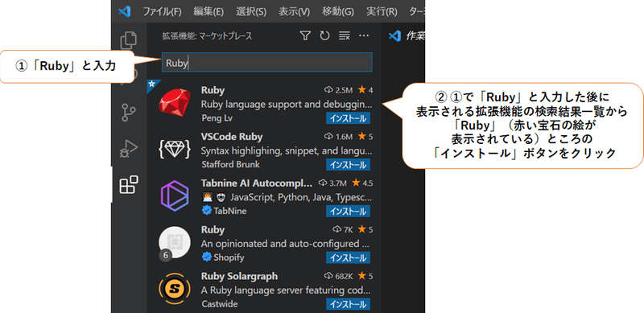
Task: Click the Stafford Brunk publisher name
Action: [x=230, y=165]
